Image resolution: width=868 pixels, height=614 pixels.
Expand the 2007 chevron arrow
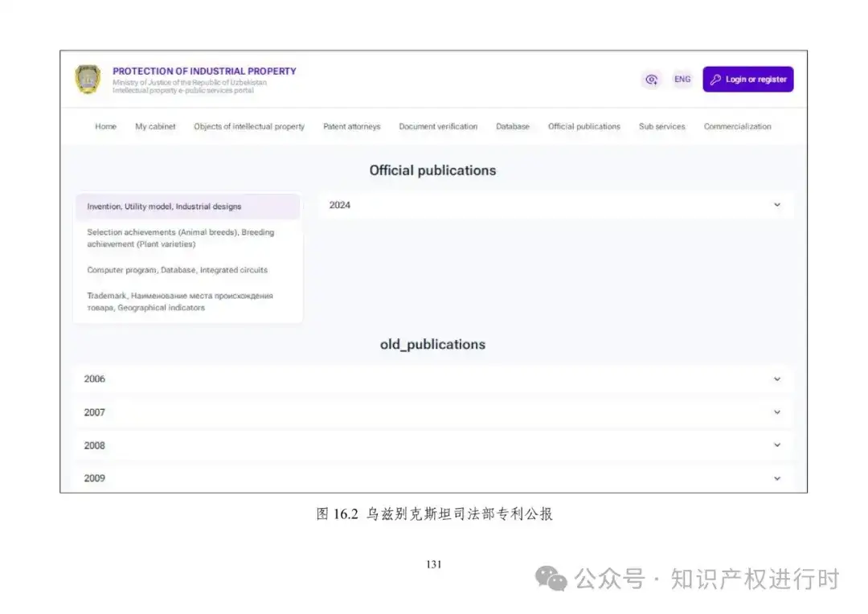[776, 412]
